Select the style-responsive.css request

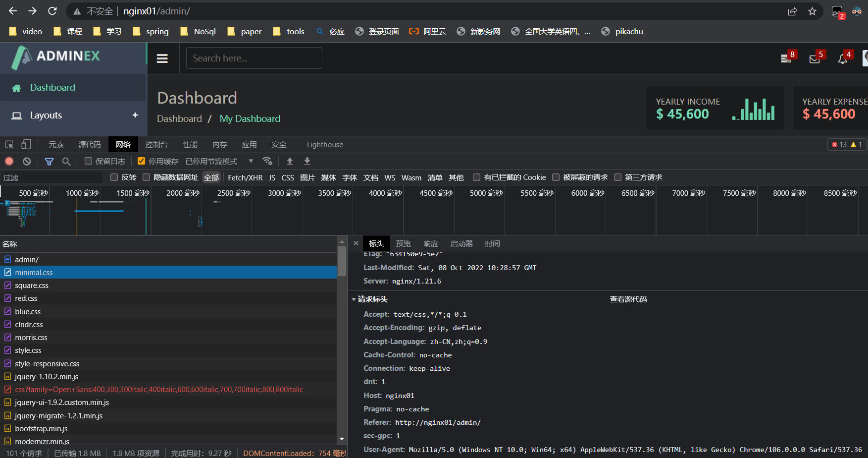click(x=168, y=363)
